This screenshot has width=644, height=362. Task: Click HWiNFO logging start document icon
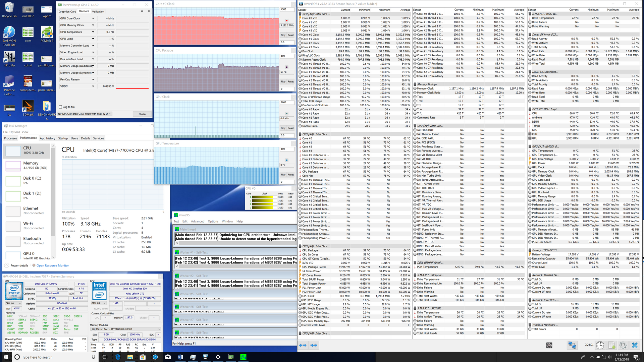(x=611, y=345)
